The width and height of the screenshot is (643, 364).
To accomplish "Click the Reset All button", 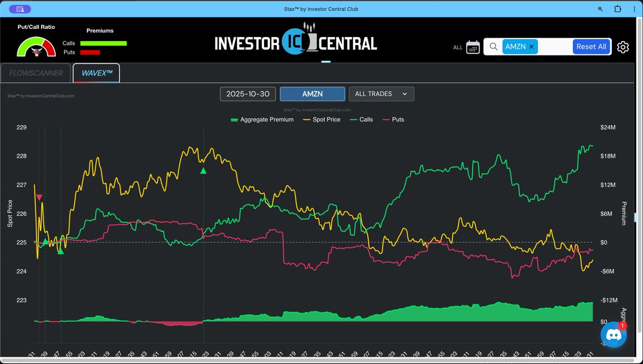I will tap(592, 47).
